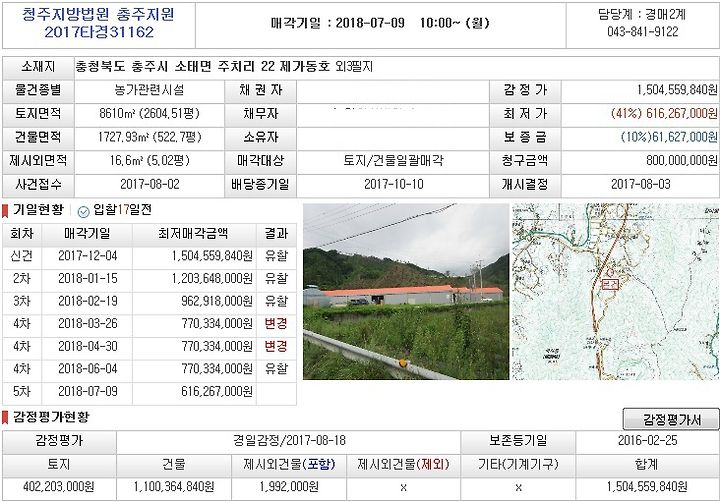Select the sale date 2018-07-09 header text
Screen dimensions: 720x502
pyautogui.click(x=370, y=23)
